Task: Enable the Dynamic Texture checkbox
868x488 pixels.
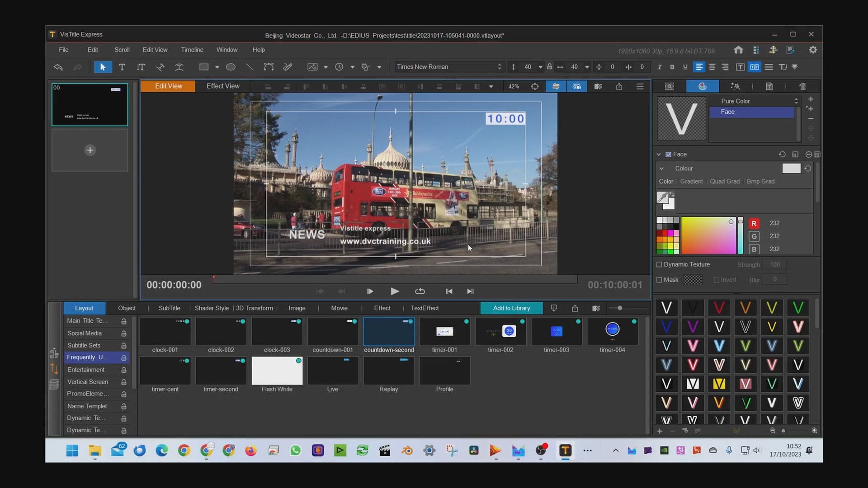Action: point(659,265)
